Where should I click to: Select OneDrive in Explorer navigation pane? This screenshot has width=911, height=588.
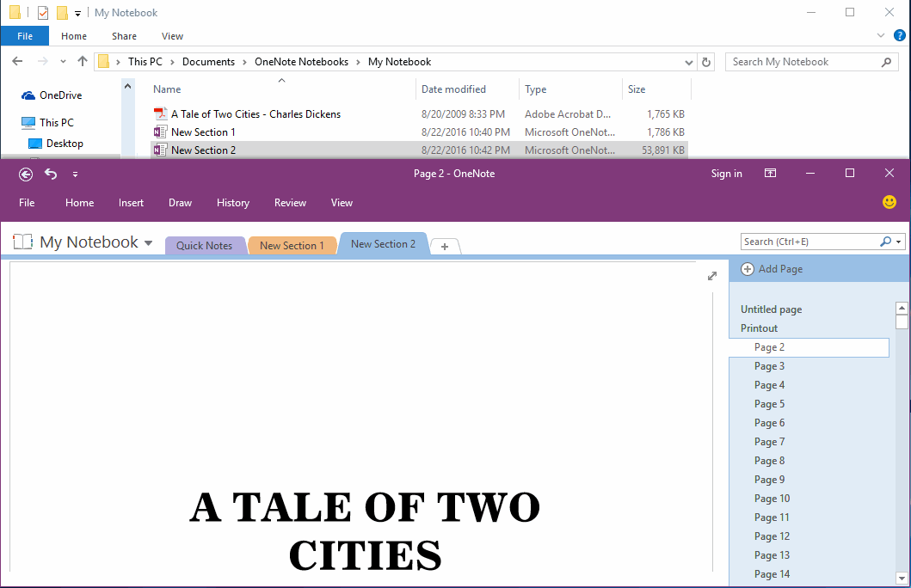pyautogui.click(x=51, y=95)
